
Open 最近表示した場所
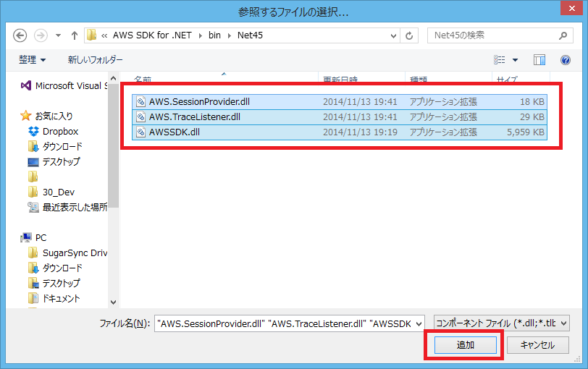68,207
